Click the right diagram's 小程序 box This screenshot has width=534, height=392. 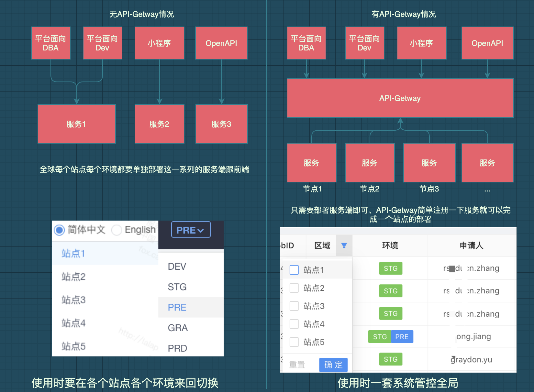[421, 43]
